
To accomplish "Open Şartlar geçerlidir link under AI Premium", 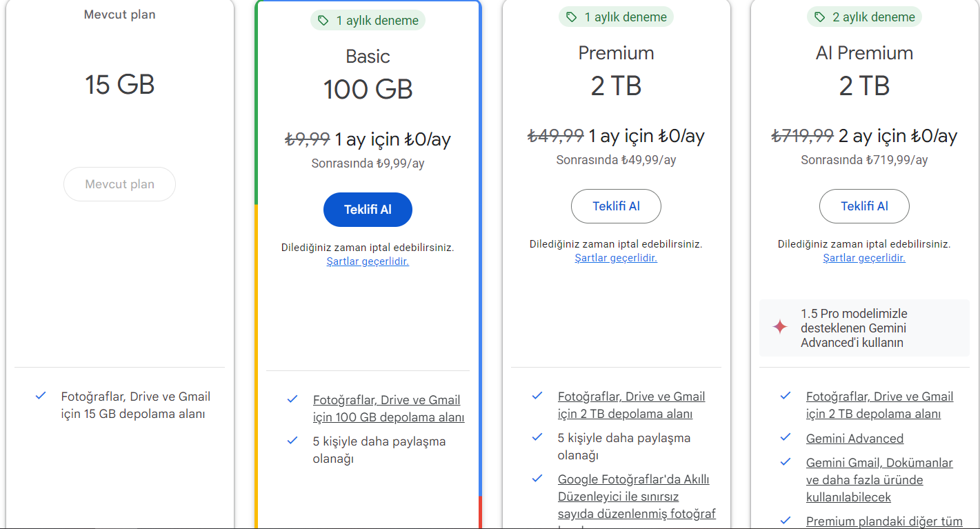I will coord(864,258).
